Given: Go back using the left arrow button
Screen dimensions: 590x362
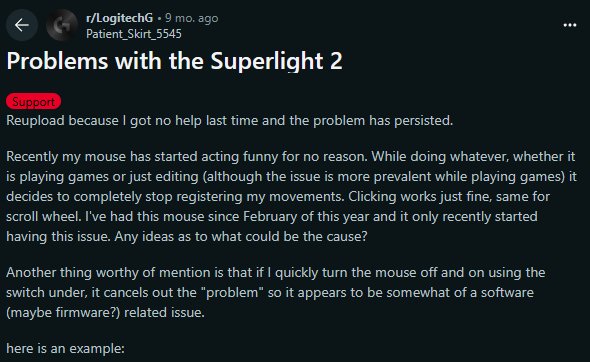Looking at the screenshot, I should 22,25.
